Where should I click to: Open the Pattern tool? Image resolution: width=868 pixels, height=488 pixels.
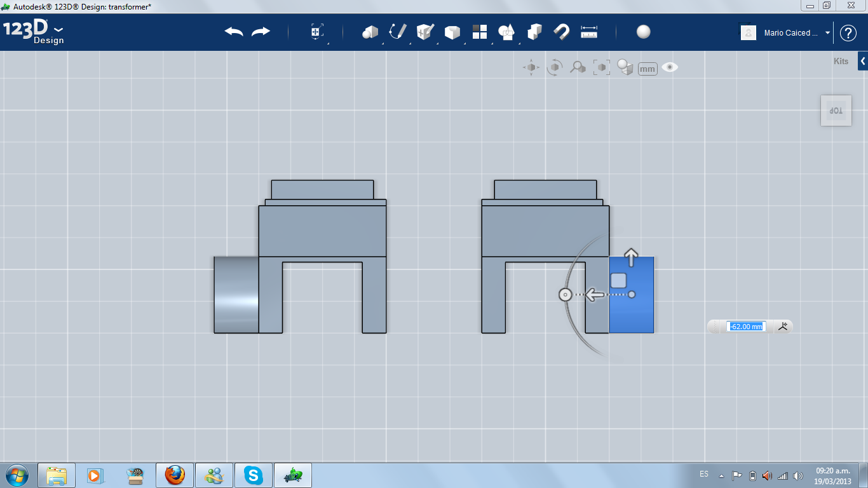pyautogui.click(x=479, y=32)
